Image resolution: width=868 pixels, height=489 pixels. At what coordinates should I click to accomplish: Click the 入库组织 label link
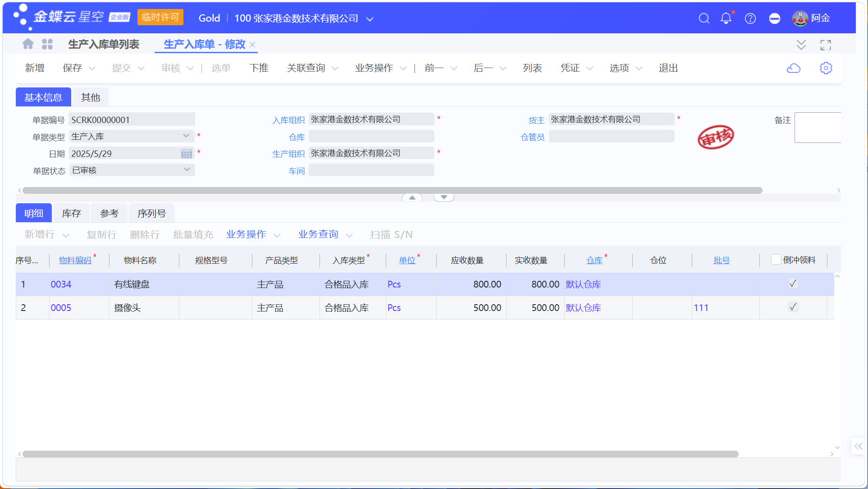click(288, 120)
